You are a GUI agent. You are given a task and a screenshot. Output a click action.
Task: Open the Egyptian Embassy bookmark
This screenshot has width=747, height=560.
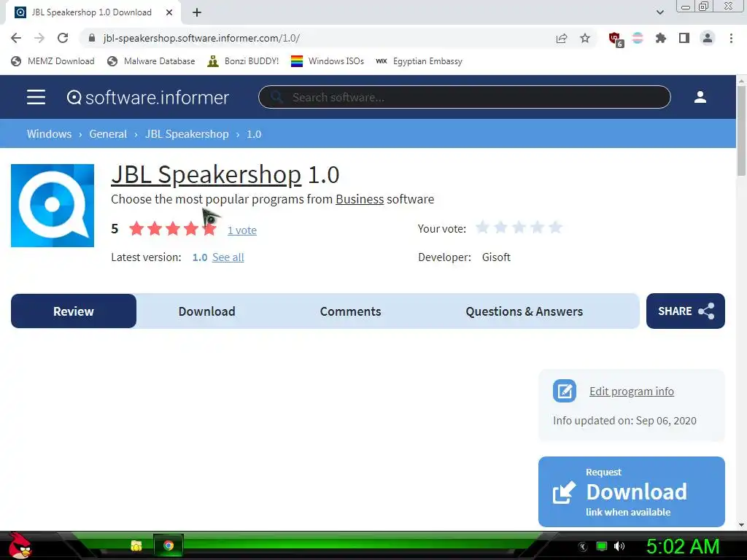419,61
